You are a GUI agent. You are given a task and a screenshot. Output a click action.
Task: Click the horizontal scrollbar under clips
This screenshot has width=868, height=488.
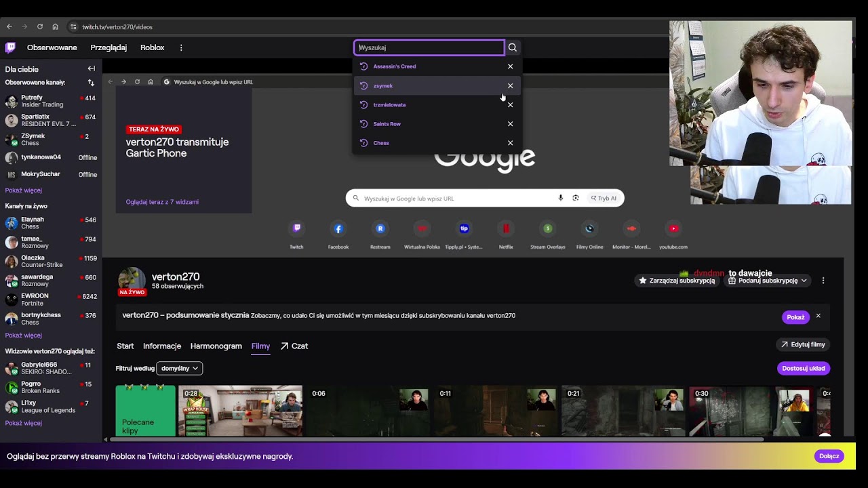tap(437, 439)
